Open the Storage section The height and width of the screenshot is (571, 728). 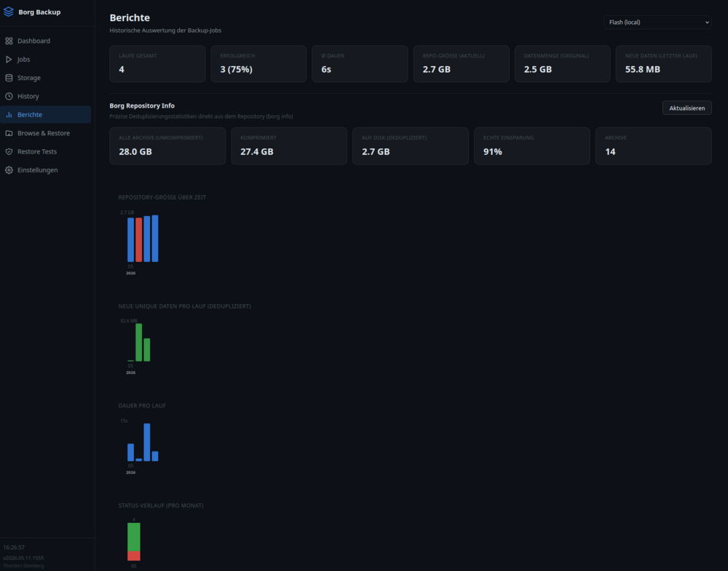[x=45, y=78]
